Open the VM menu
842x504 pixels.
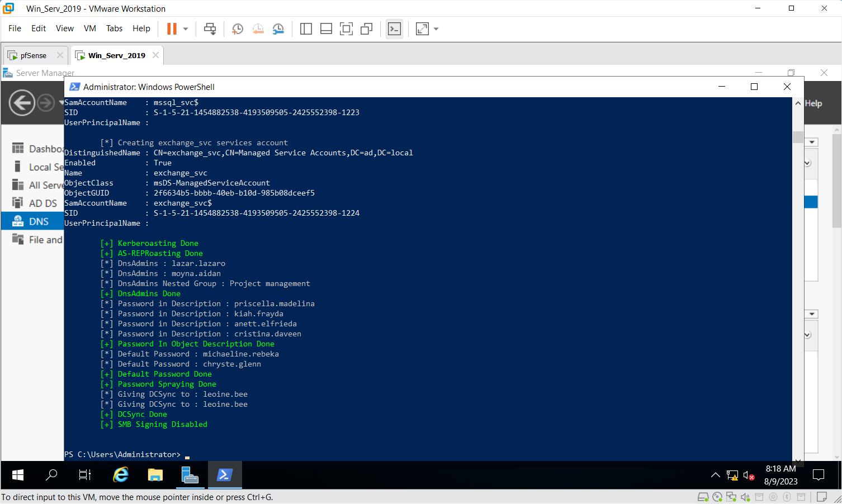tap(90, 28)
